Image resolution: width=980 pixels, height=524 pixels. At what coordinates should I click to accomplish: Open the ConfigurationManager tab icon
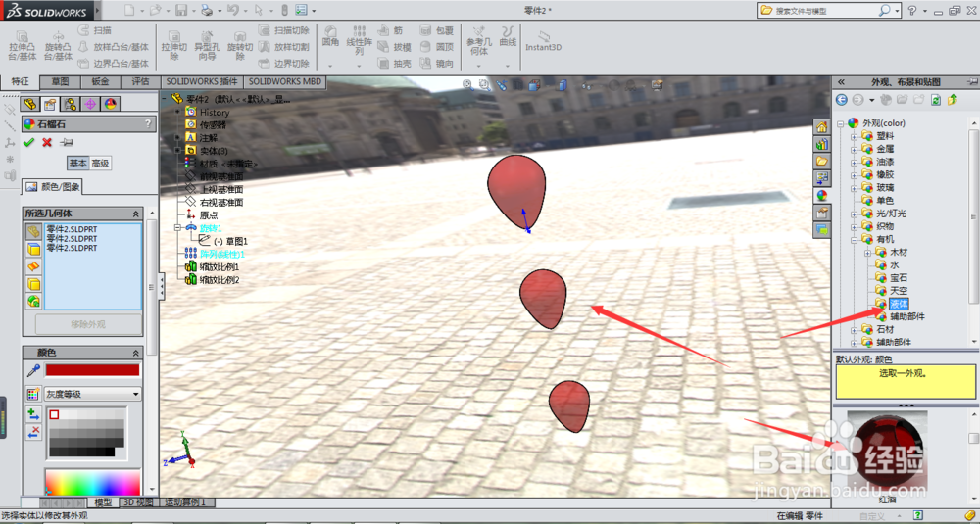(70, 104)
